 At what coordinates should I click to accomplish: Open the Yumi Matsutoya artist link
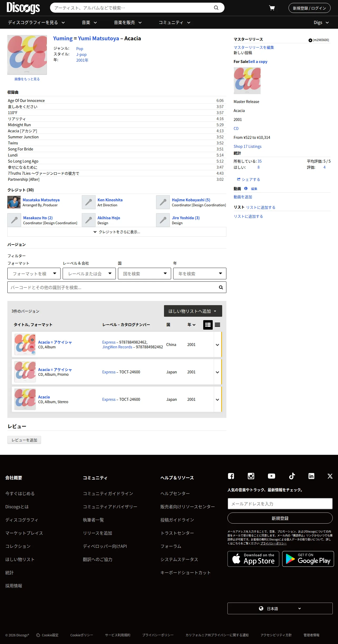[x=98, y=38]
